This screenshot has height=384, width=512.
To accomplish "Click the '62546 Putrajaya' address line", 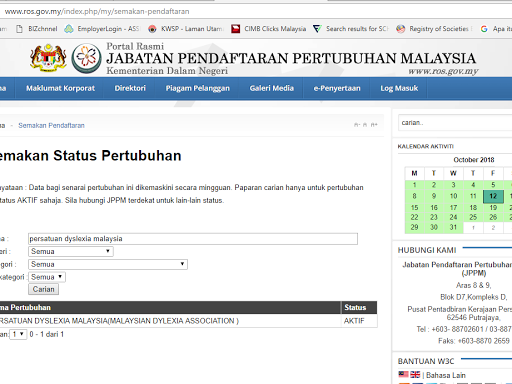I will 473,318.
